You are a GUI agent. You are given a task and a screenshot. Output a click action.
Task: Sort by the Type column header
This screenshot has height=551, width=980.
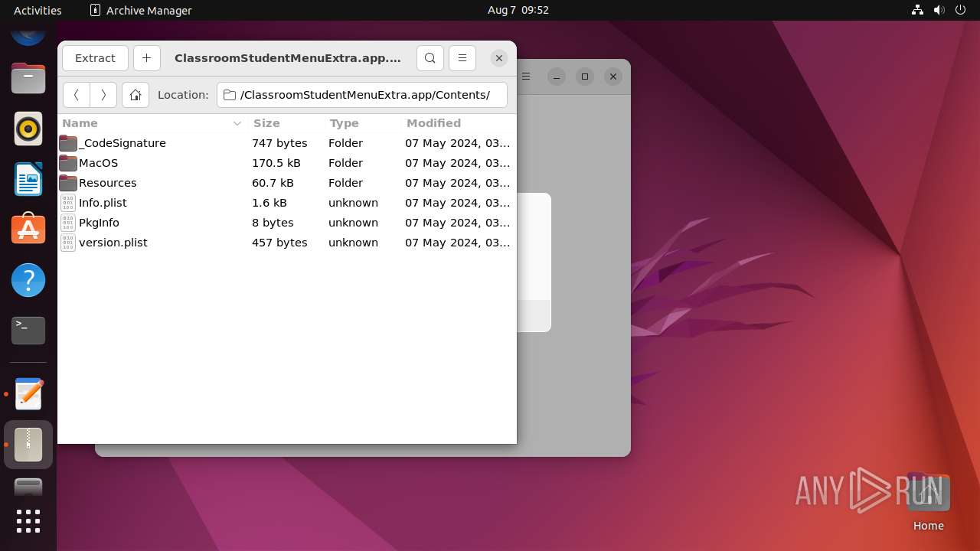point(364,123)
